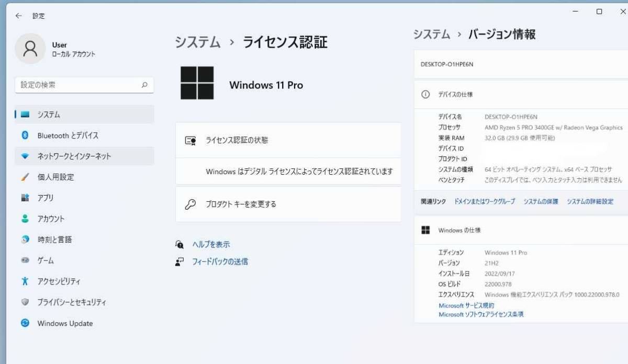Click the privacy shield icon
The height and width of the screenshot is (364, 628).
[x=25, y=302]
